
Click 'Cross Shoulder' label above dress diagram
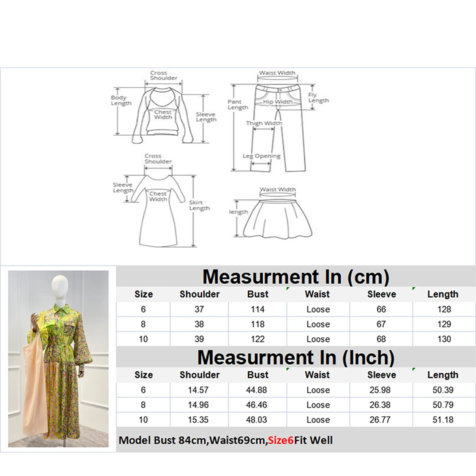[x=158, y=159]
